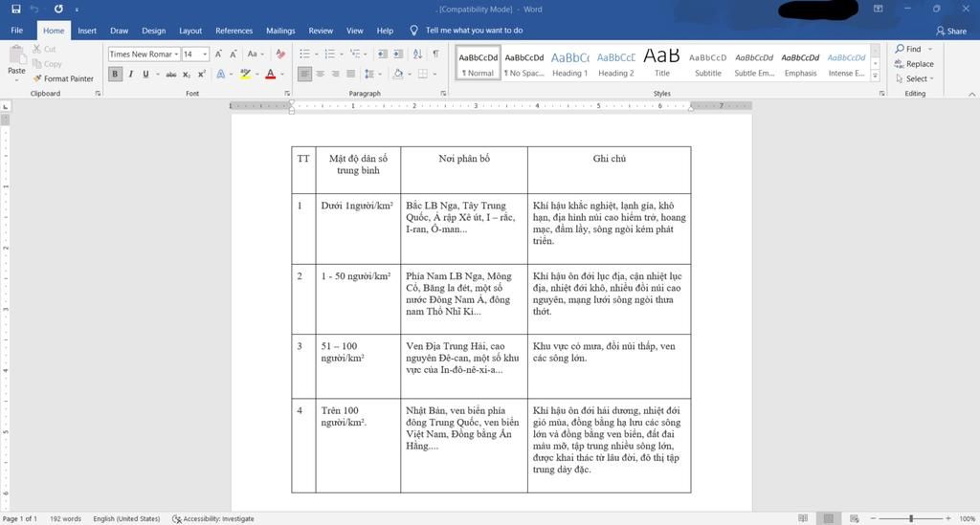Open the Paragraph dialog launcher
Viewport: 980px width, 525px height.
point(443,94)
